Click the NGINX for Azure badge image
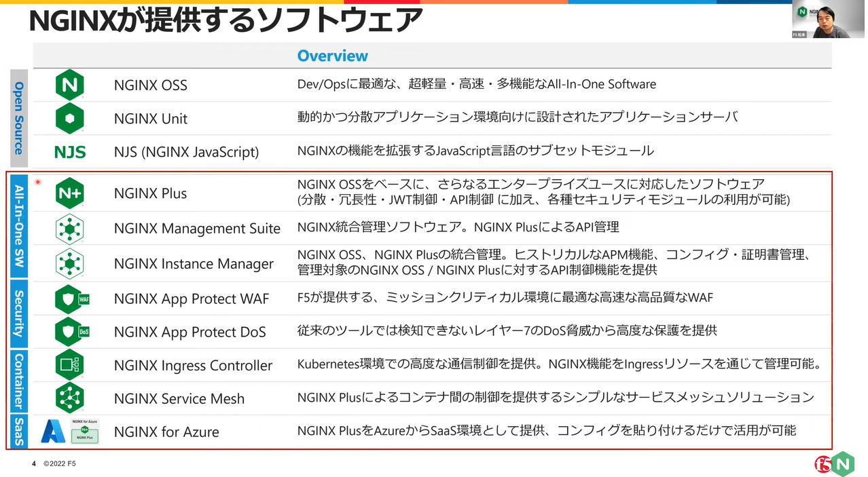Screen dimensions: 868x477 click(85, 432)
